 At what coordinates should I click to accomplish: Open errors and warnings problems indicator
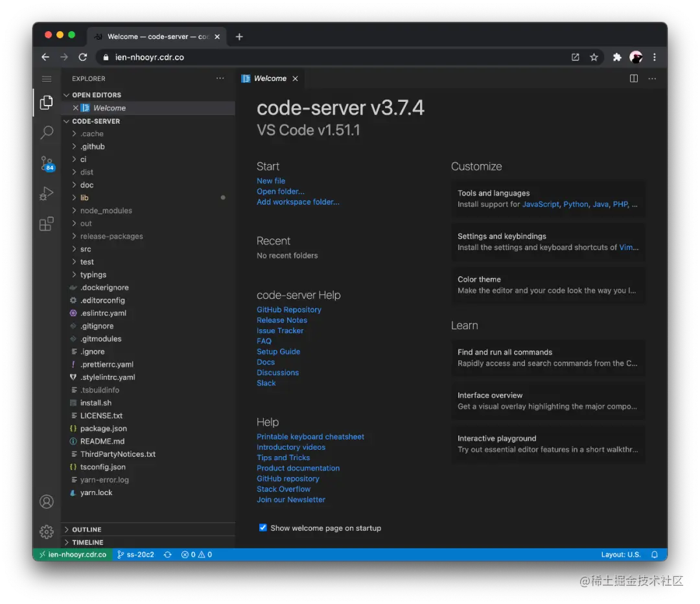coord(196,555)
